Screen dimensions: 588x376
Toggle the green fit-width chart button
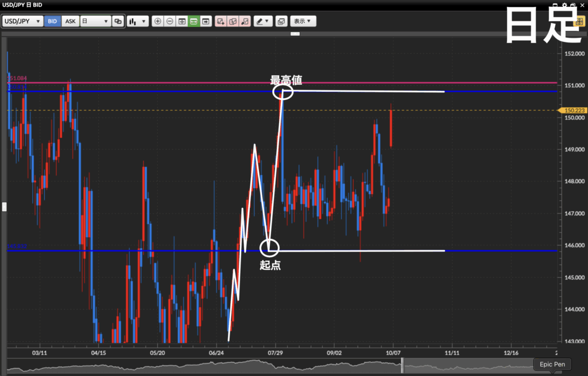coord(194,21)
